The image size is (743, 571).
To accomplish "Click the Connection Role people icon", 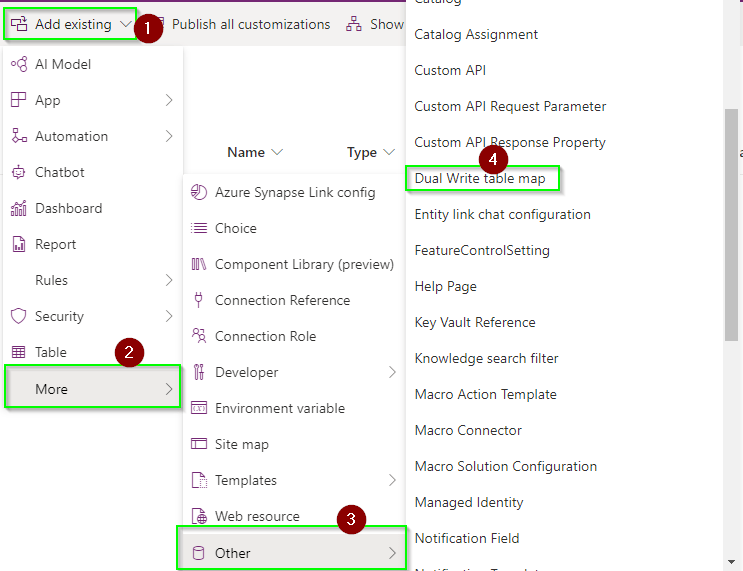I will pyautogui.click(x=199, y=335).
